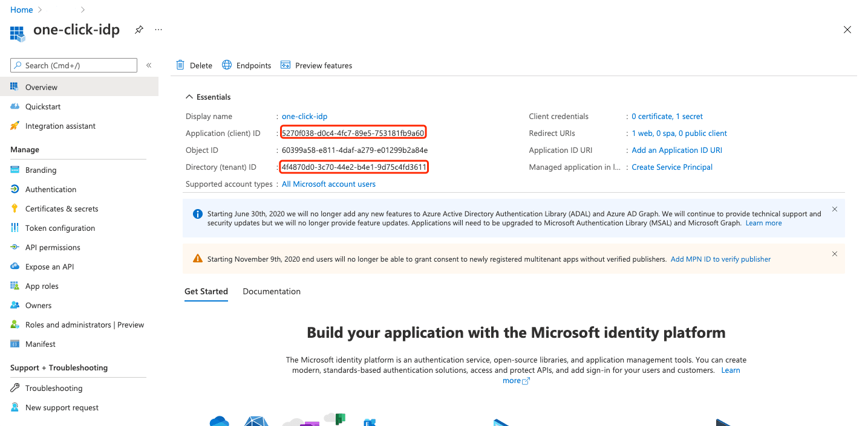Click the Certificates & secrets key icon
The height and width of the screenshot is (426, 868).
(15, 208)
